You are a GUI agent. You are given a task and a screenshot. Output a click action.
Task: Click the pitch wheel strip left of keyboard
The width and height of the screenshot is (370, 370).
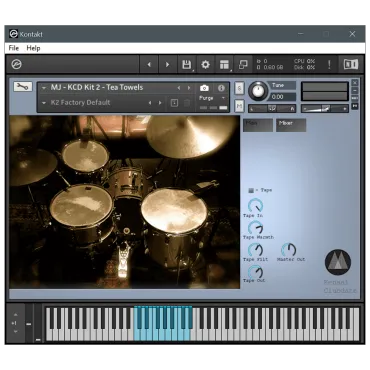coord(29,323)
